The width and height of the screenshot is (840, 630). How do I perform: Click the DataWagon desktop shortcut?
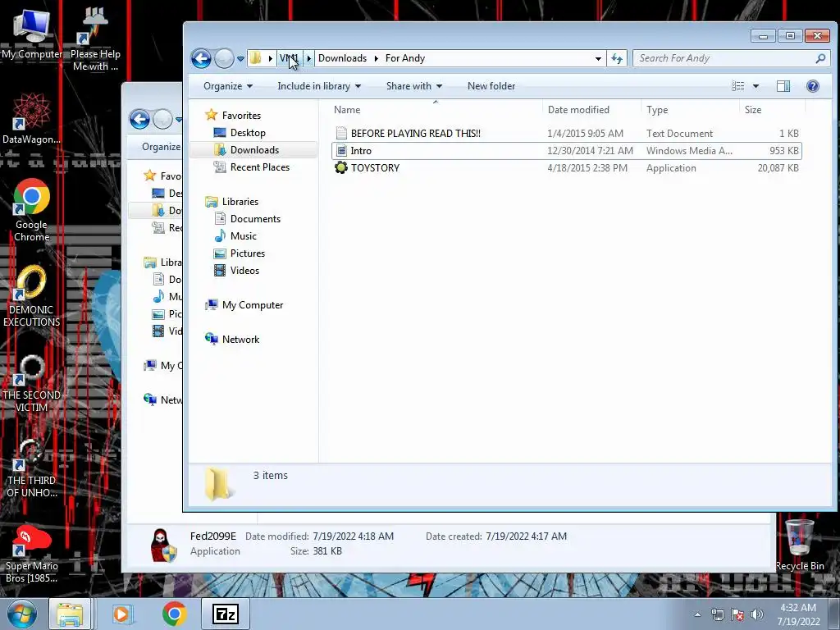point(31,118)
